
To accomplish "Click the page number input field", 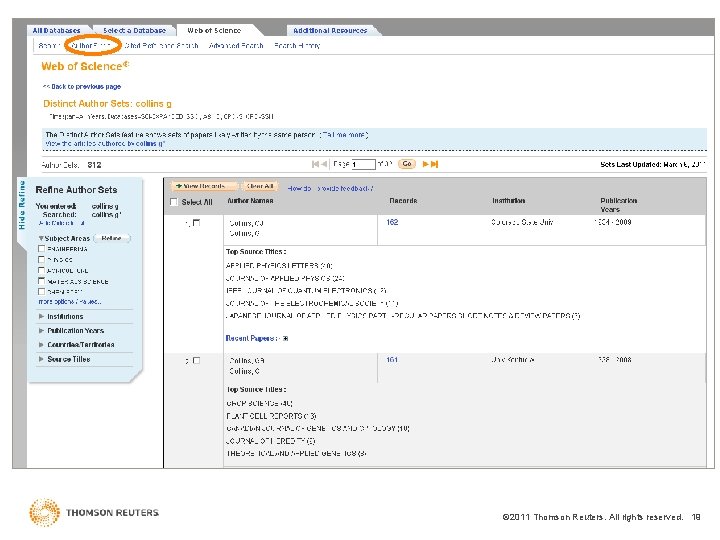I will (x=364, y=164).
